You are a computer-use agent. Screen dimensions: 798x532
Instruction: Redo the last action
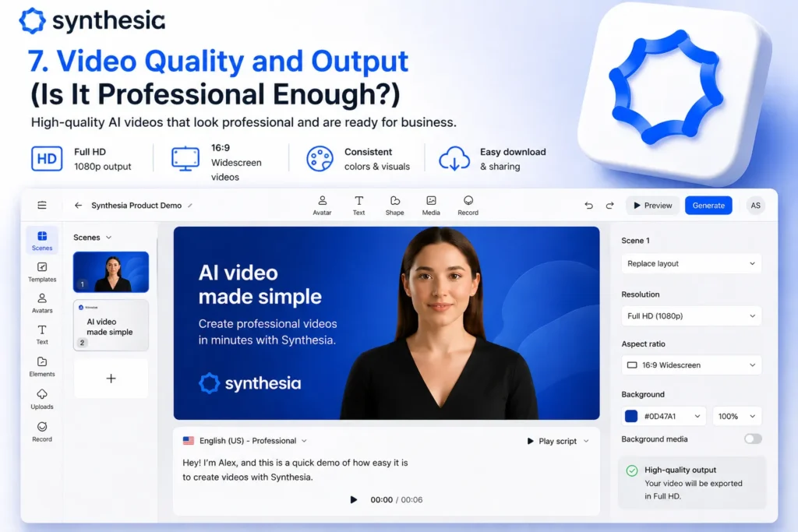point(609,206)
